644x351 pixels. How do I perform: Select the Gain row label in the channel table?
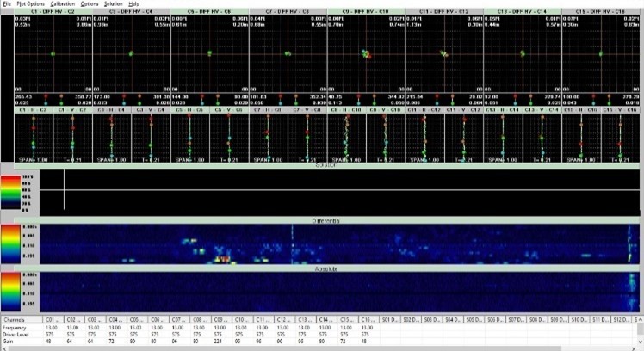point(9,340)
